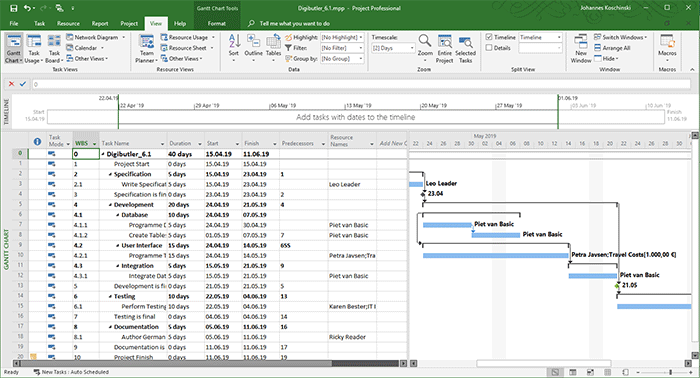Click Other Views in Resource Views
This screenshot has height=378, width=700.
pyautogui.click(x=182, y=58)
